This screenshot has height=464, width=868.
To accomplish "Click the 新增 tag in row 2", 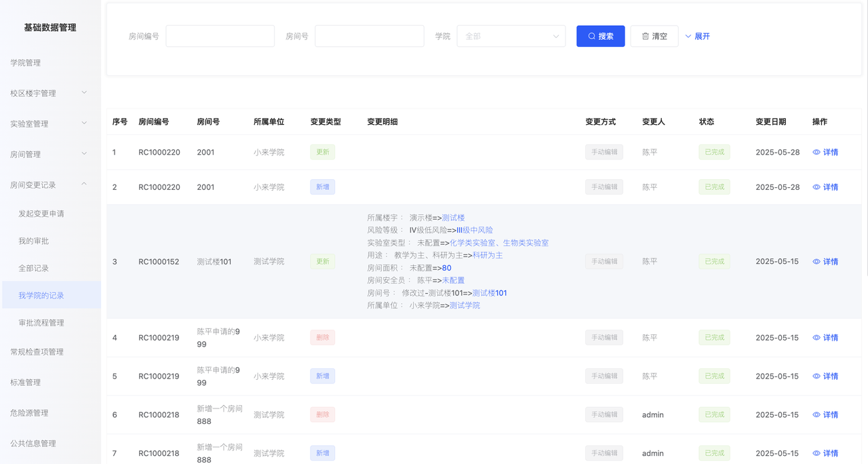I will 323,187.
